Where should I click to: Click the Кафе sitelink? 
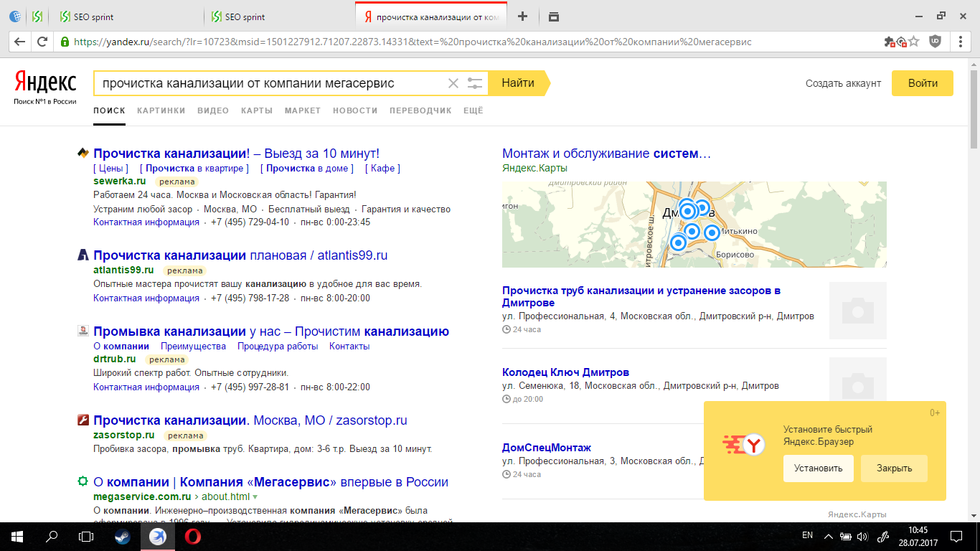click(382, 168)
